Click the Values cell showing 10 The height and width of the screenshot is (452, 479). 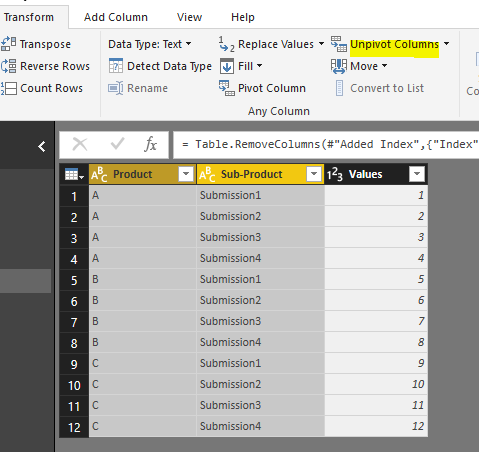(x=376, y=384)
